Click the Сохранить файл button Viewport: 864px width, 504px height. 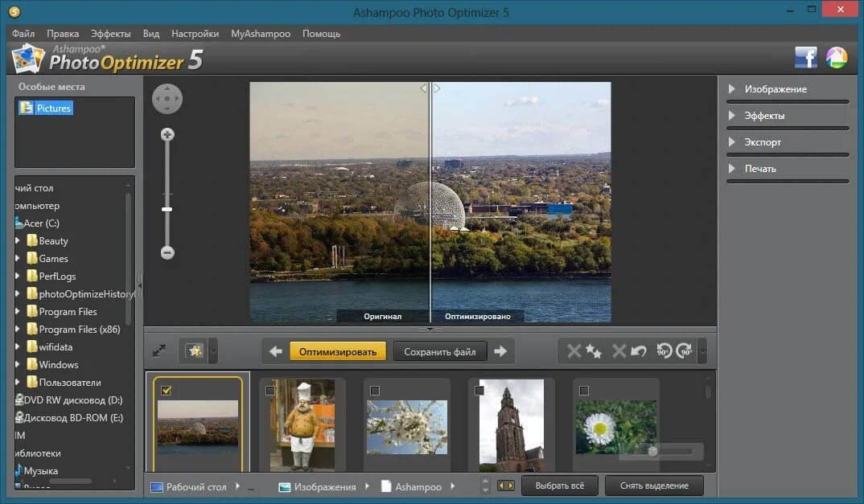point(440,351)
